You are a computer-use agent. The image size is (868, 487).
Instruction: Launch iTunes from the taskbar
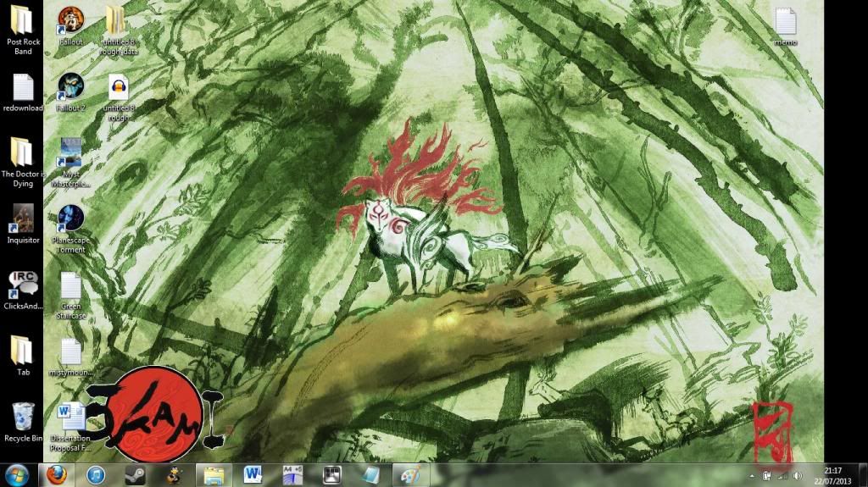point(96,475)
